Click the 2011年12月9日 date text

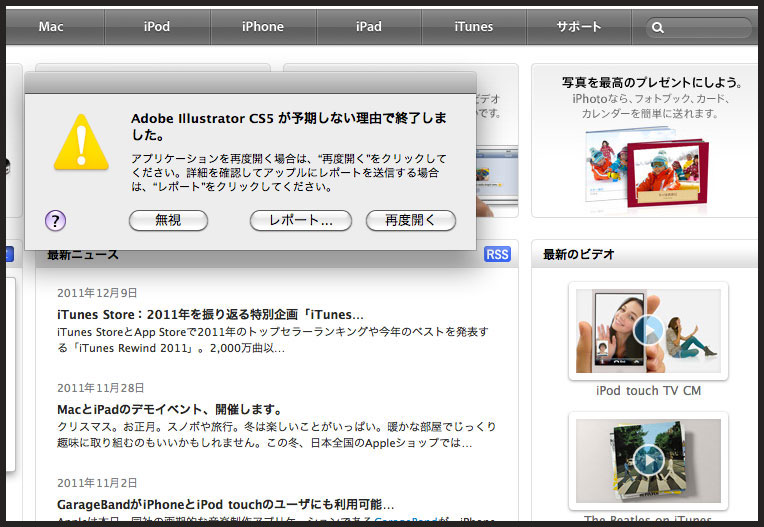coord(97,293)
